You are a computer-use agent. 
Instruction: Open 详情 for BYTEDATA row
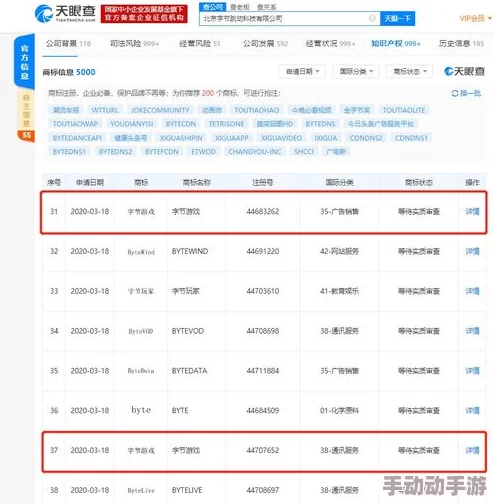point(472,371)
